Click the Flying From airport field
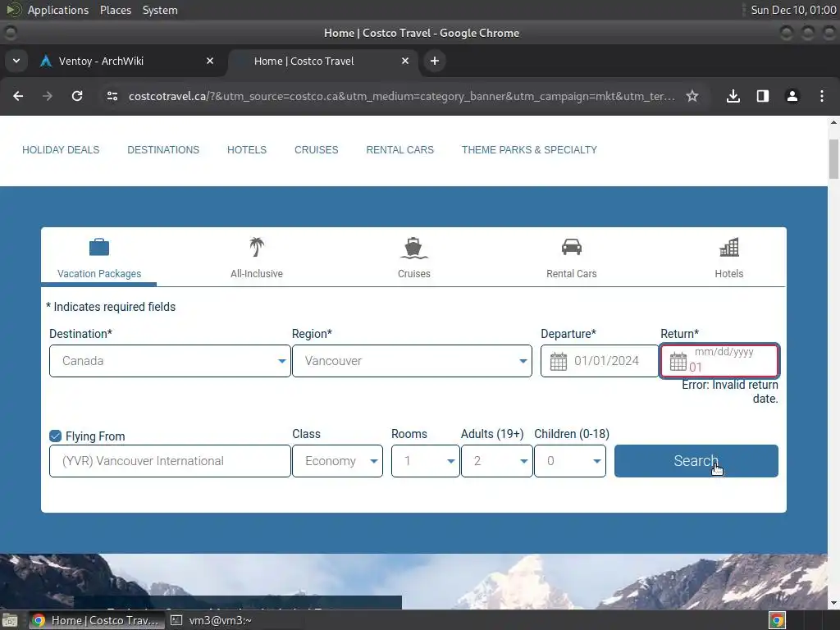This screenshot has width=840, height=630. tap(170, 461)
